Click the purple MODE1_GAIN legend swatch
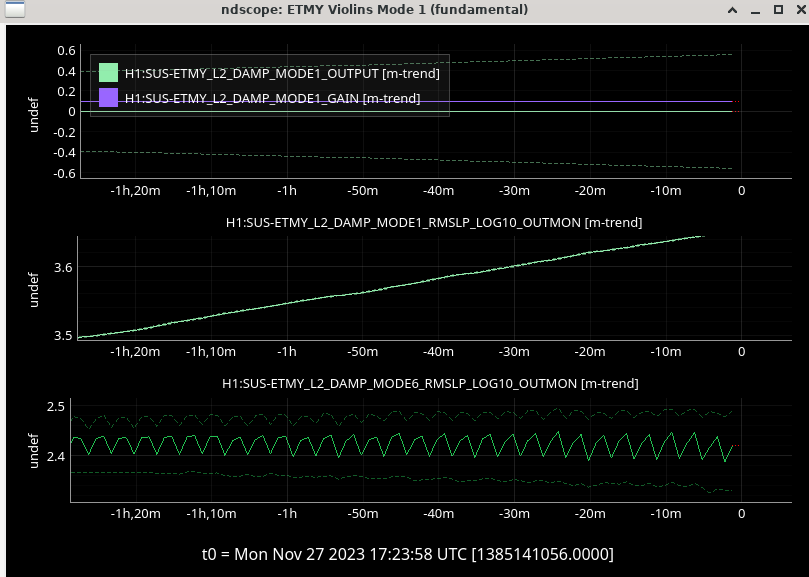 click(x=109, y=98)
